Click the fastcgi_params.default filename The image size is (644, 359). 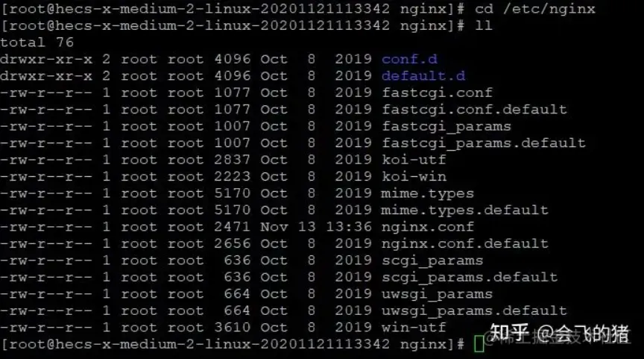pyautogui.click(x=484, y=143)
